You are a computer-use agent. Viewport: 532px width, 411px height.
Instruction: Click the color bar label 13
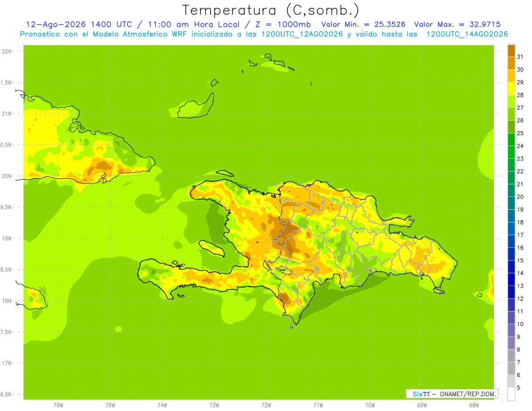point(520,286)
